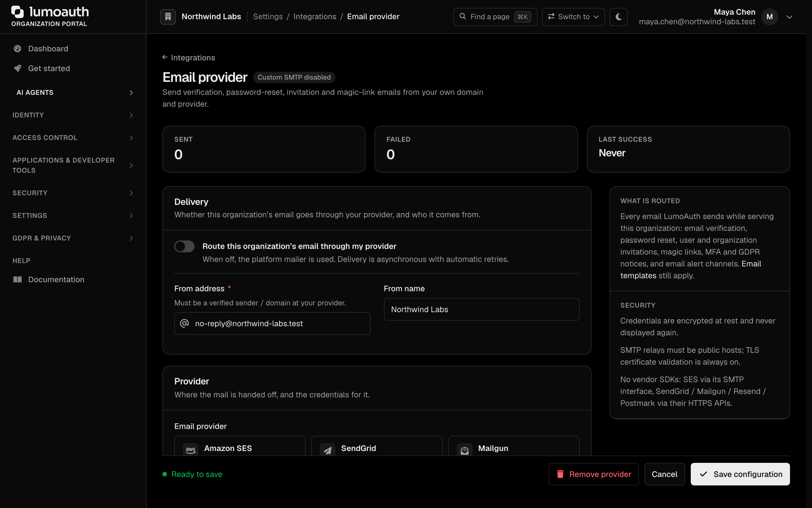
Task: Click the Email provider breadcrumb text
Action: coord(373,16)
